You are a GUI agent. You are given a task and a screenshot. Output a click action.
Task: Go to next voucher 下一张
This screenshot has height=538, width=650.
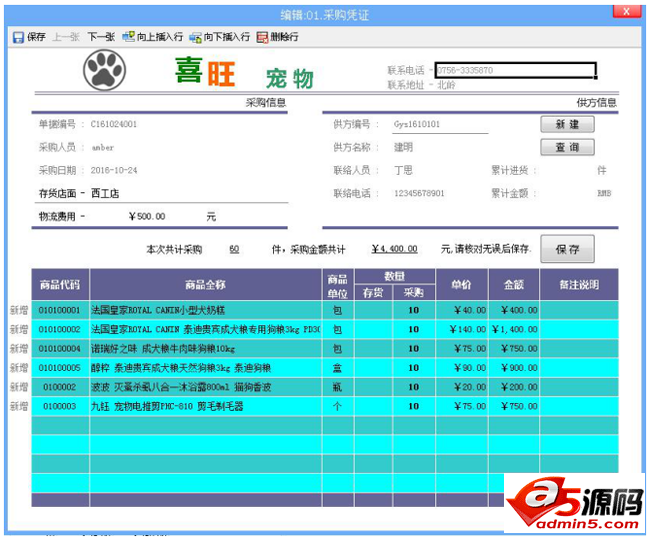tap(101, 37)
